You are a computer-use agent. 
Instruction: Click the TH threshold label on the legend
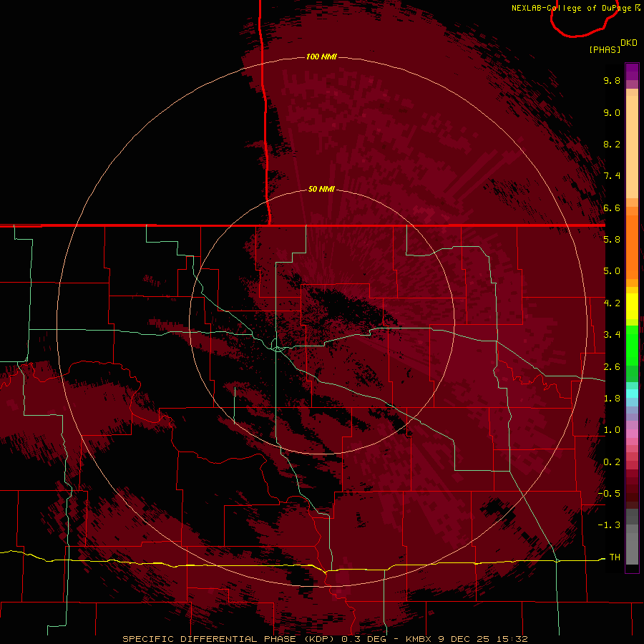(x=615, y=557)
